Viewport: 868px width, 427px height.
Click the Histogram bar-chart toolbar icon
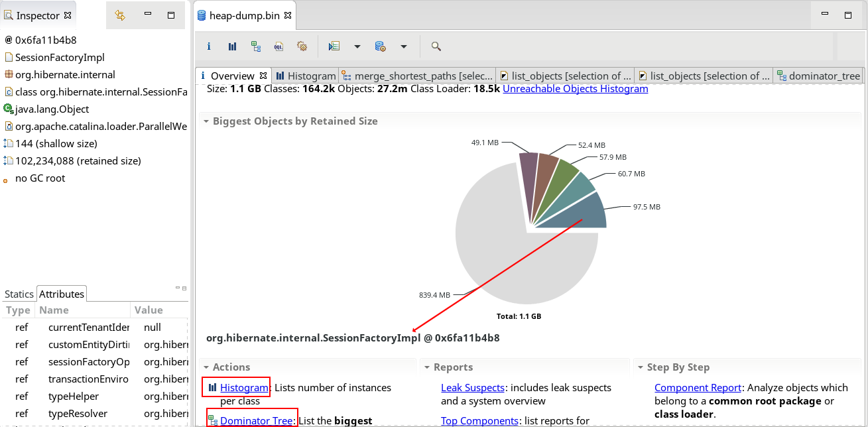click(232, 46)
